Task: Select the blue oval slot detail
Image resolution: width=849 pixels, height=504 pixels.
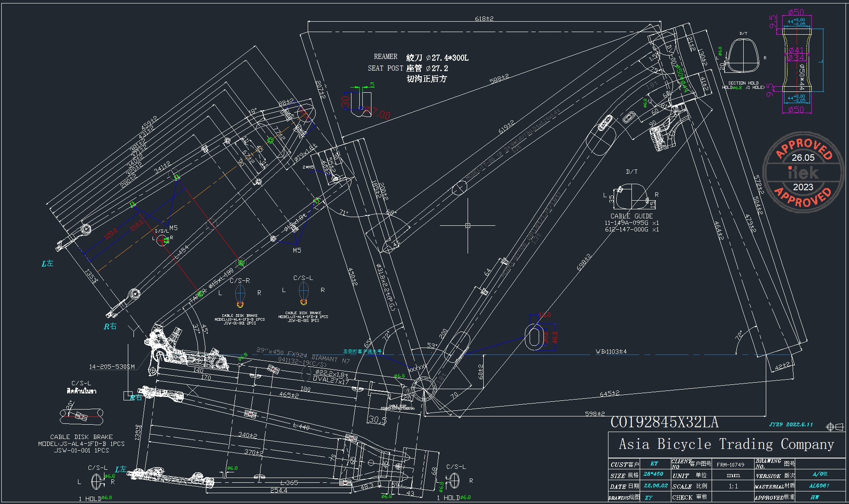Action: 535,337
